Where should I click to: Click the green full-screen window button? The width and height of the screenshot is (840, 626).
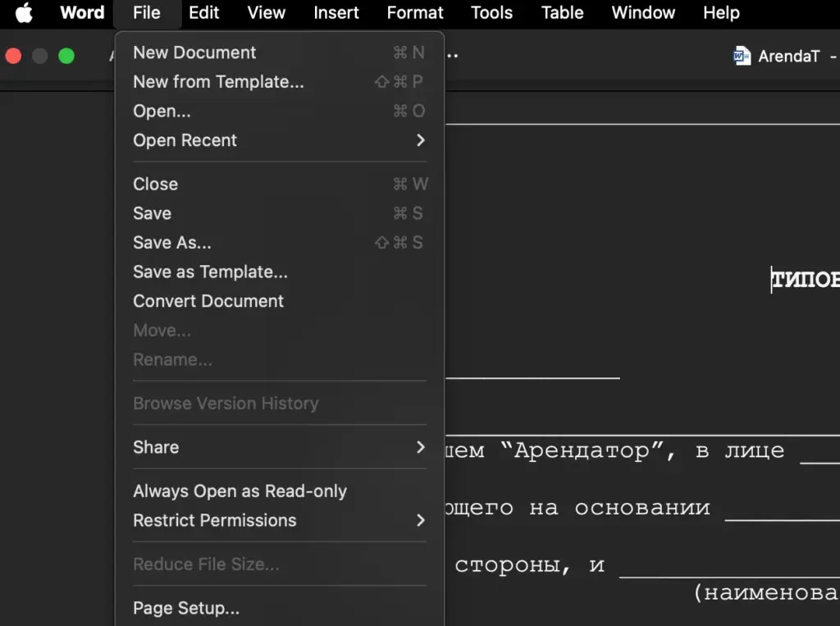(x=66, y=56)
